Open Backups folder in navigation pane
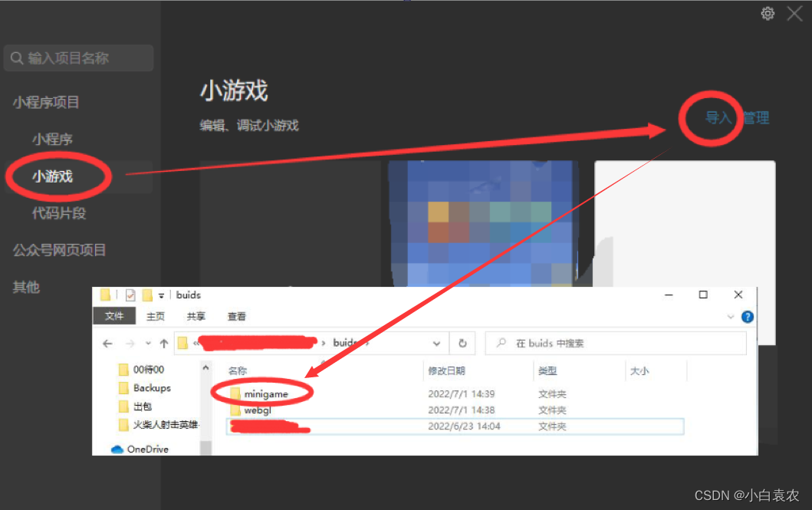 click(144, 388)
